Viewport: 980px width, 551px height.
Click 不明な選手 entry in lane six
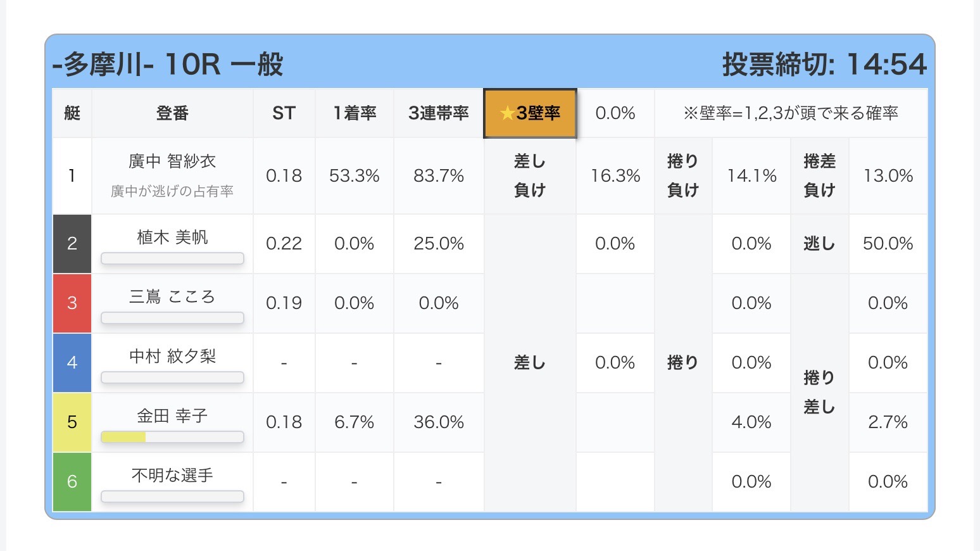coord(172,476)
